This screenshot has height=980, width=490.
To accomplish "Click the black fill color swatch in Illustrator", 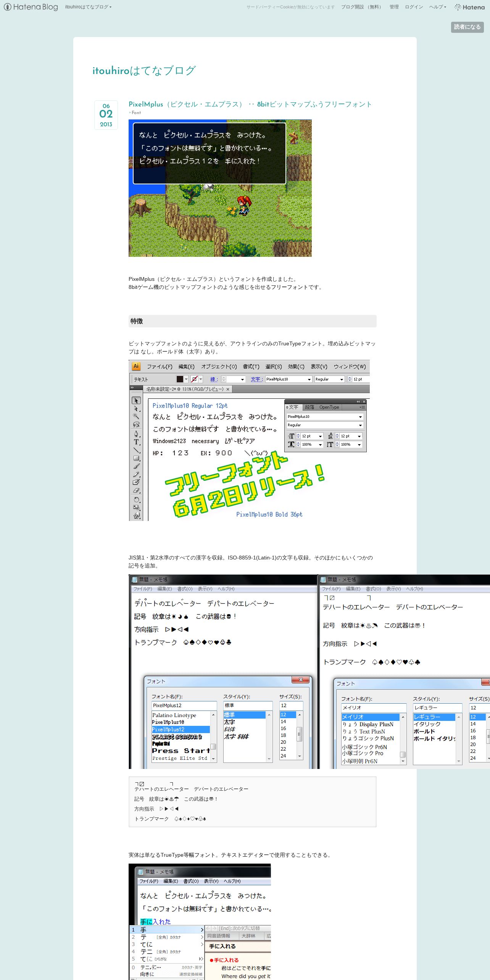I will coord(180,379).
